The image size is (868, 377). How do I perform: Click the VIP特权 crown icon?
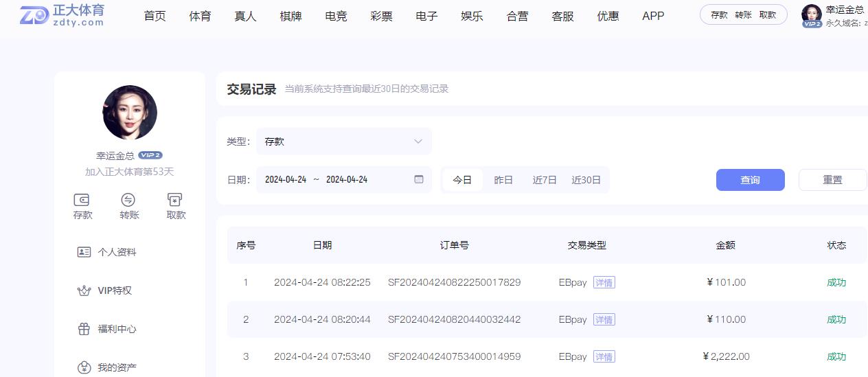click(84, 290)
